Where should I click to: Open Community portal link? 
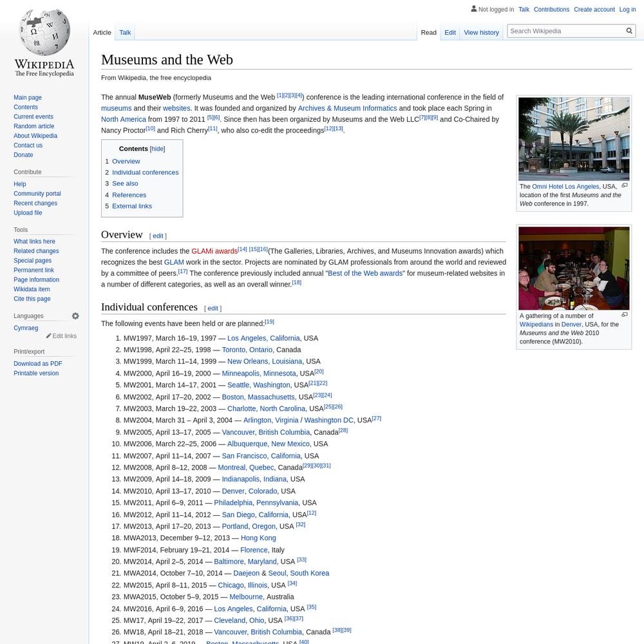coord(37,194)
